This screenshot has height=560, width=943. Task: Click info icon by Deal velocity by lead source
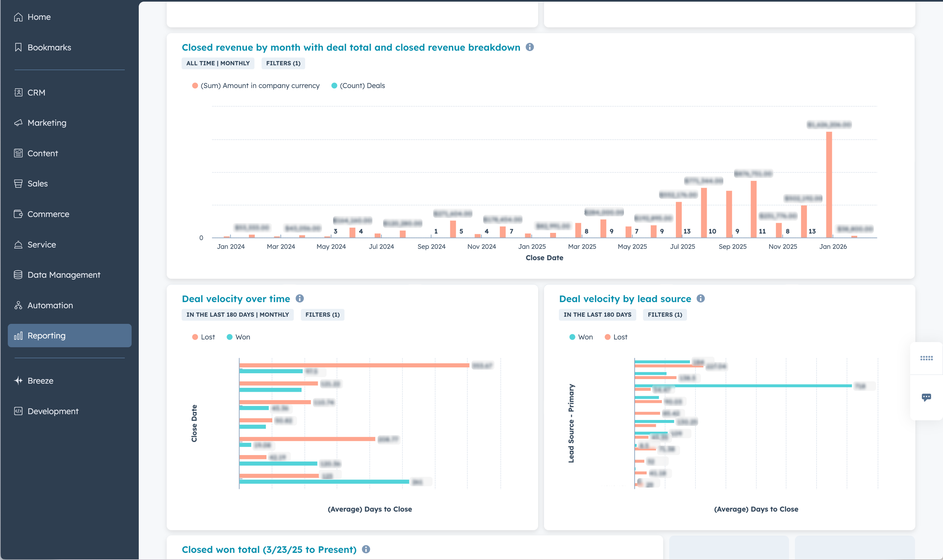point(701,299)
